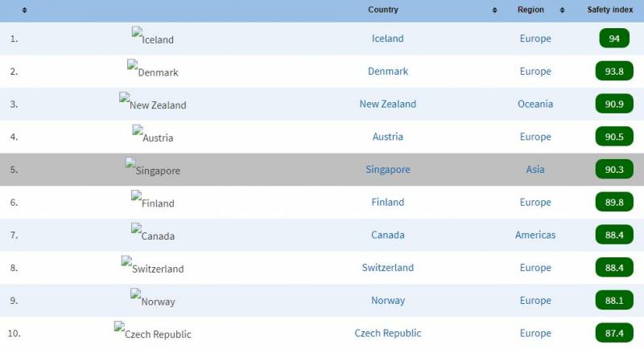This screenshot has width=644, height=349.
Task: Click the Denmark flag image
Action: [x=153, y=72]
